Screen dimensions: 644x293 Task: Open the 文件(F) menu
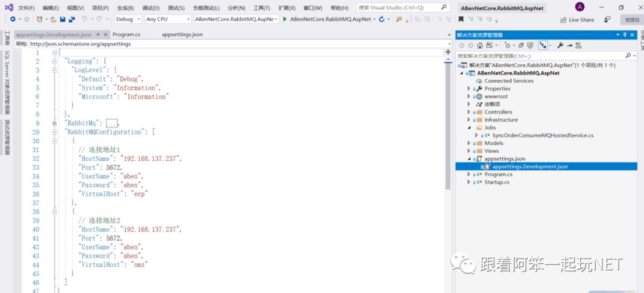(26, 8)
